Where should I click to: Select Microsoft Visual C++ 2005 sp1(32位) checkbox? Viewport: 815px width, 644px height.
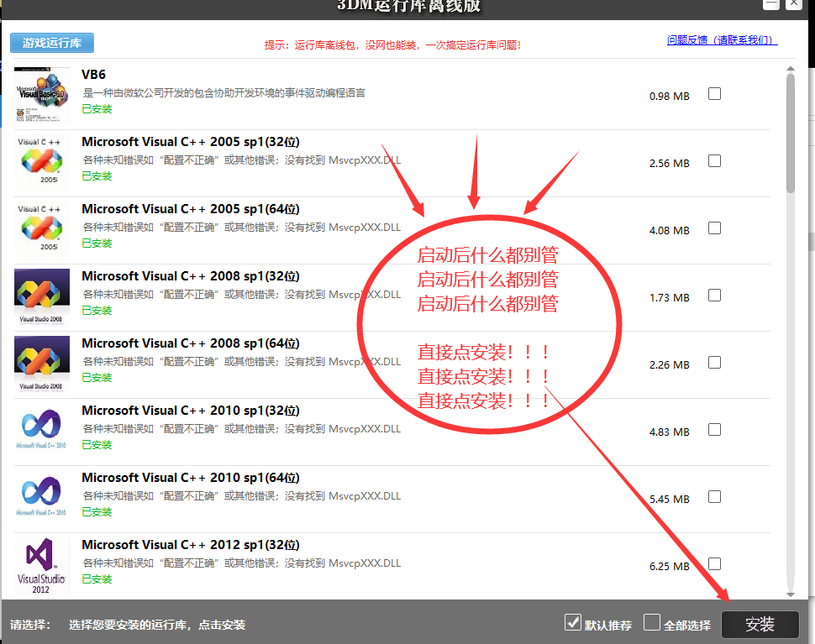coord(714,160)
